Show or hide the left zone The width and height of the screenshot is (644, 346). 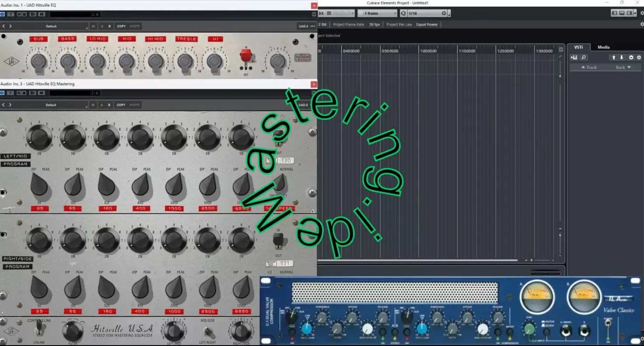coord(615,13)
